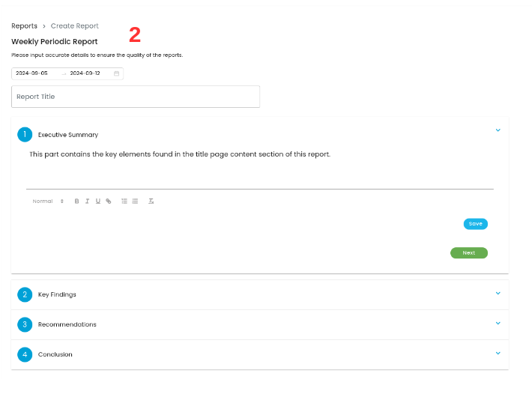Select the end date 2024-09-12 field
532x397 pixels.
(85, 73)
